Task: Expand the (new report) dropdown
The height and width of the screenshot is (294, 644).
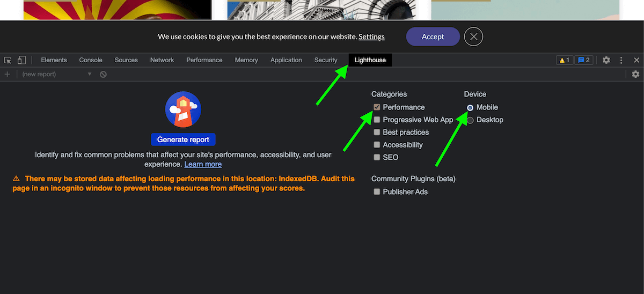Action: click(x=57, y=74)
